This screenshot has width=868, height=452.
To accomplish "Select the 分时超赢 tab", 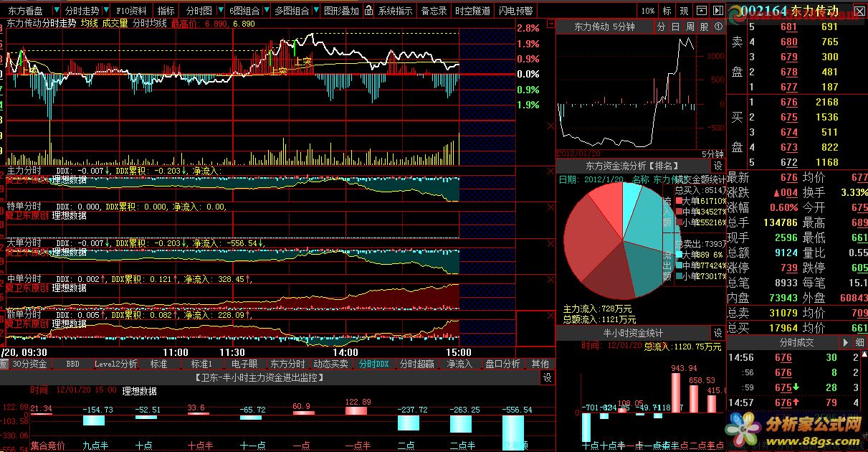I will click(417, 364).
